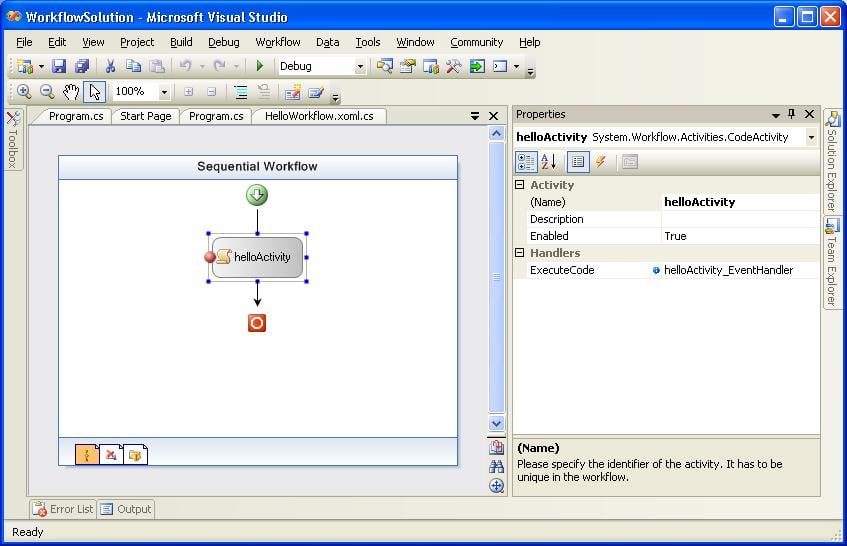The width and height of the screenshot is (847, 546).
Task: Click red error glyph on helloActivity
Action: [210, 257]
